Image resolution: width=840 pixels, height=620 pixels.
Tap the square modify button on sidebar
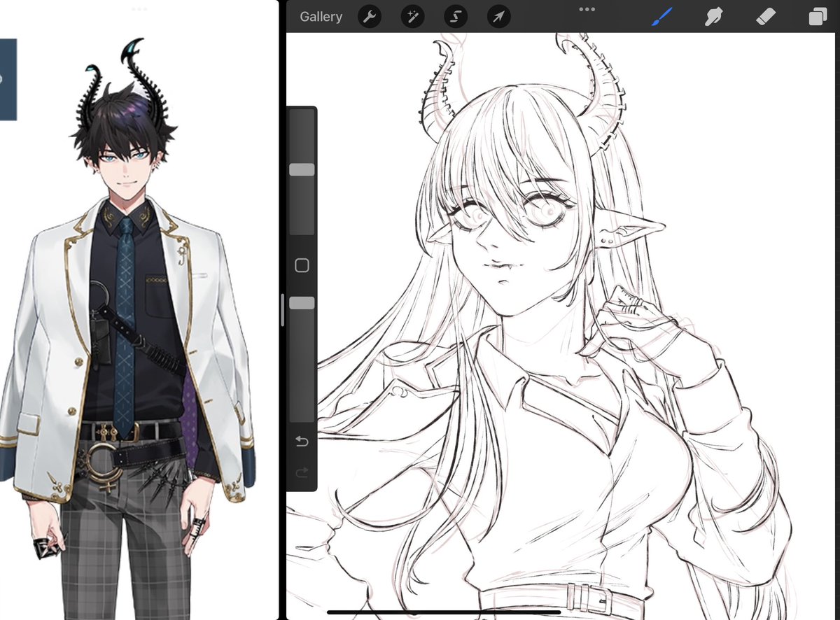coord(302,265)
